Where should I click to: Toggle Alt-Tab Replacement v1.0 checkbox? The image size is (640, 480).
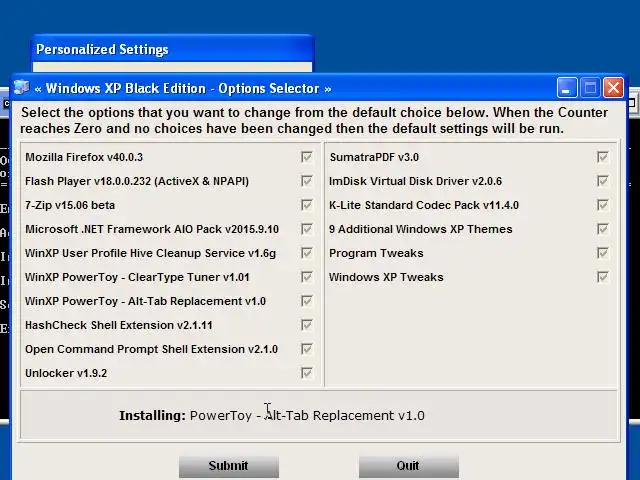307,301
